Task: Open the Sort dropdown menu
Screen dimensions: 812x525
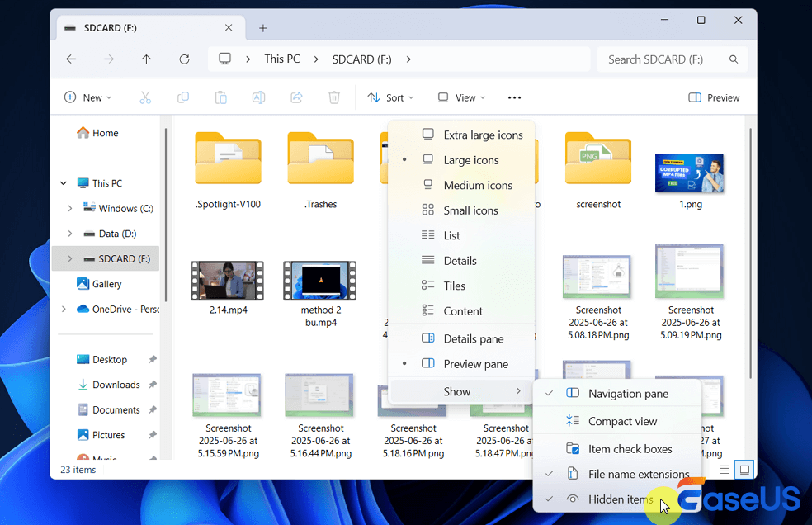Action: [x=390, y=97]
